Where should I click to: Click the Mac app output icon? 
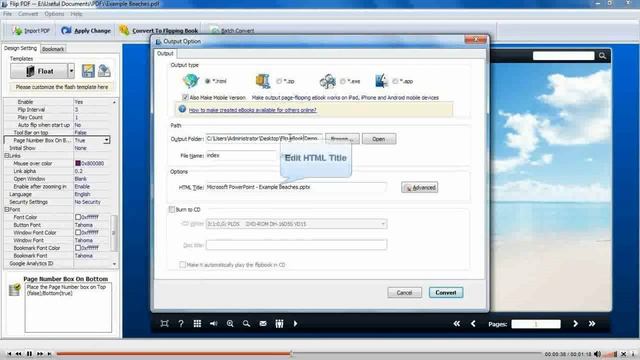pos(381,81)
